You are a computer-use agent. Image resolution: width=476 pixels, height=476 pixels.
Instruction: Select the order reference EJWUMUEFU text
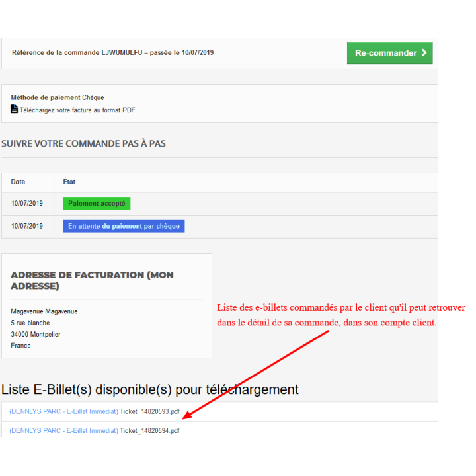122,52
